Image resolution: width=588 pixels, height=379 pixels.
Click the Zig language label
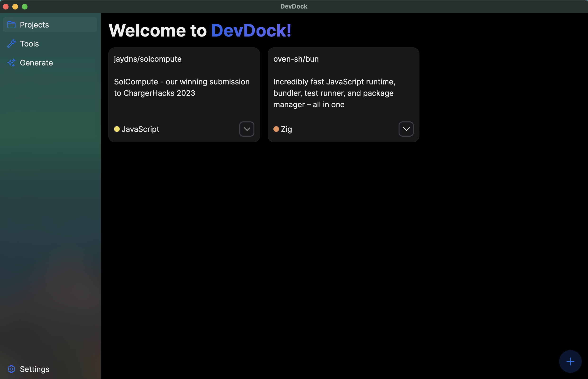[286, 129]
